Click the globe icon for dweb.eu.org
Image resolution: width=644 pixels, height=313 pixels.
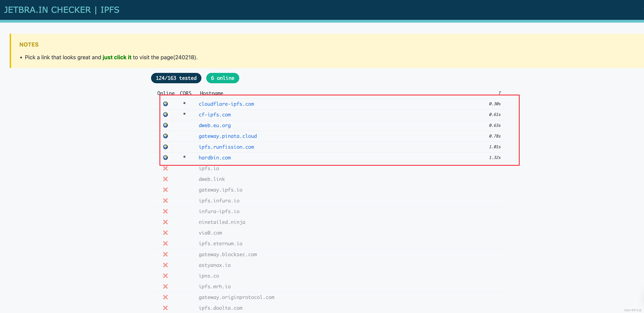166,125
